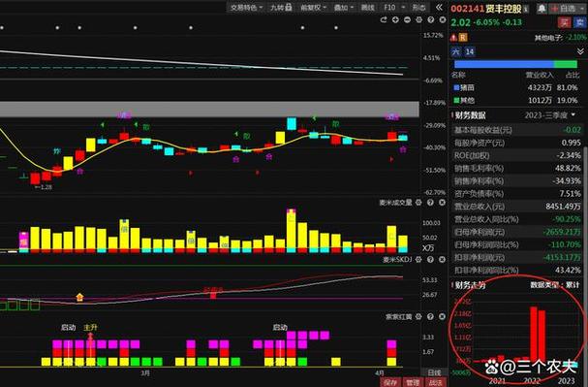This screenshot has height=387, width=588.
Task: Zoom out chart with minus icon
Action: pyautogui.click(x=407, y=20)
